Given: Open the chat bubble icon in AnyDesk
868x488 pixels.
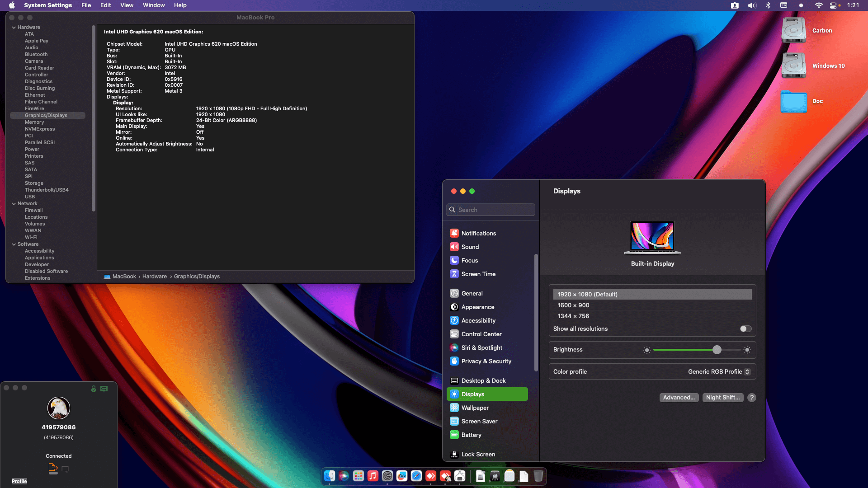Looking at the screenshot, I should [65, 469].
